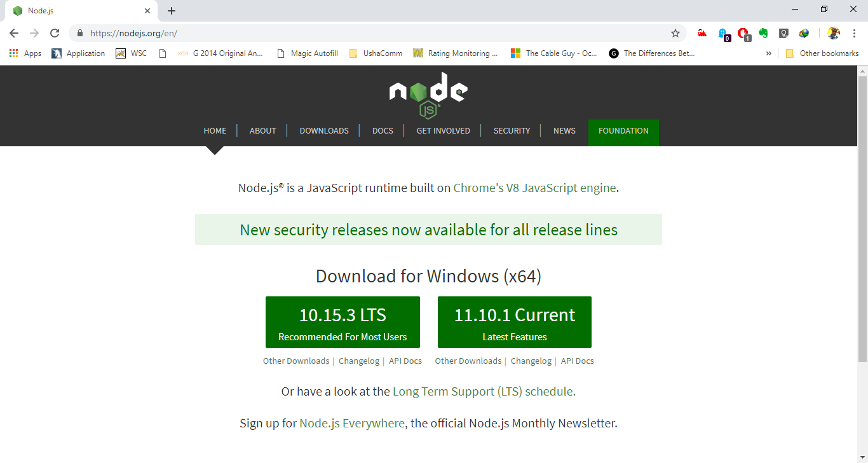
Task: Reload the Node.js page
Action: pyautogui.click(x=55, y=33)
